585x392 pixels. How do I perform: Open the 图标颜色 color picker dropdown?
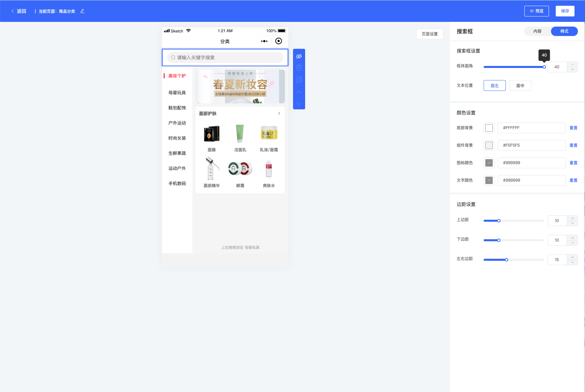pyautogui.click(x=489, y=163)
